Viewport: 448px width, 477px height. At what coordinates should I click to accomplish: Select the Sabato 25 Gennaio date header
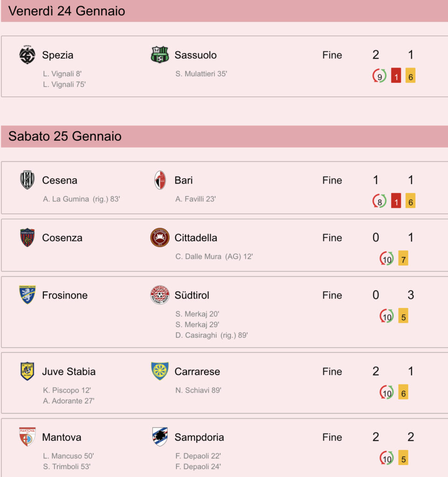point(224,136)
